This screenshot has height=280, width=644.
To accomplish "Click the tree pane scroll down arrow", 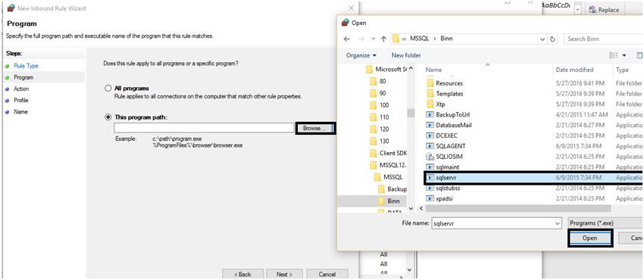I will (411, 208).
